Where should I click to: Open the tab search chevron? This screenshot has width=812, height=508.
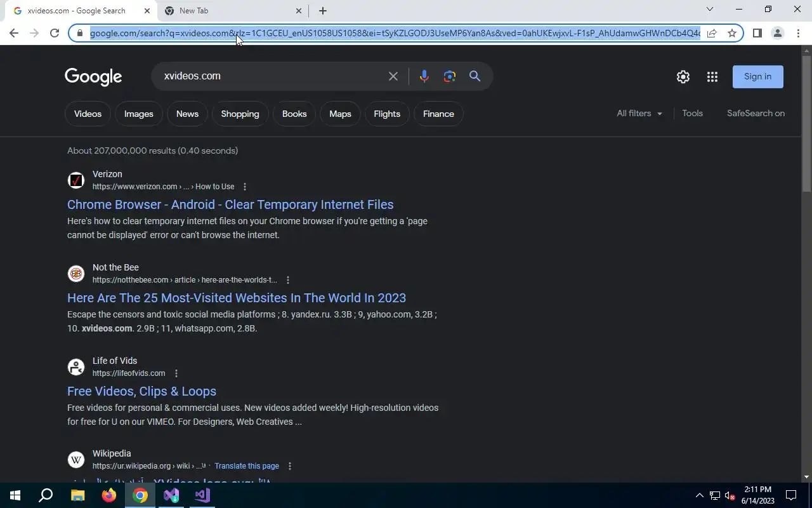click(x=710, y=10)
